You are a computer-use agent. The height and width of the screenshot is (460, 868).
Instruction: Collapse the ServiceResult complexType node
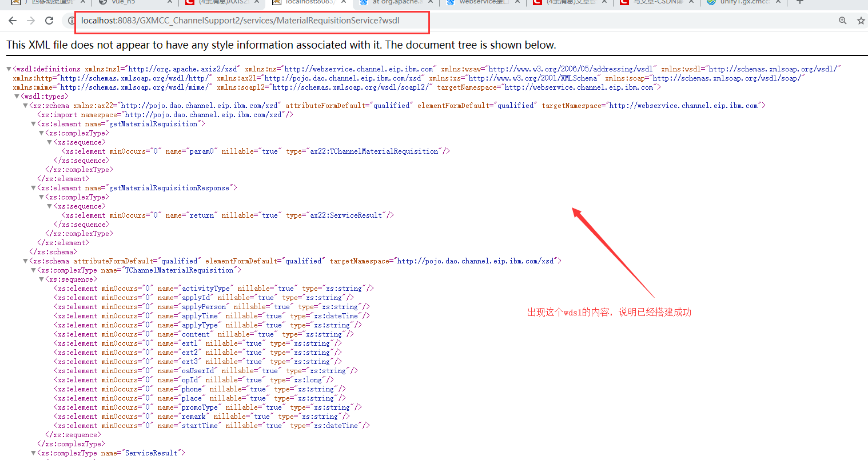33,453
